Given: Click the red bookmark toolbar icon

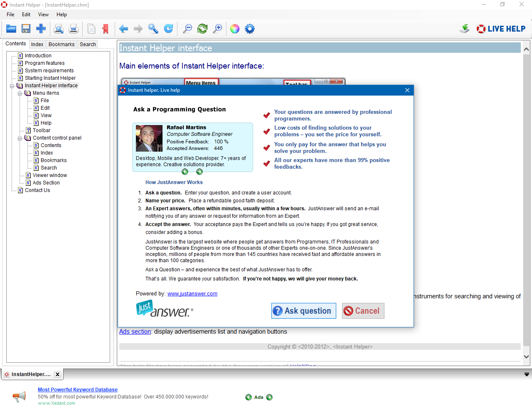Looking at the screenshot, I should [106, 29].
